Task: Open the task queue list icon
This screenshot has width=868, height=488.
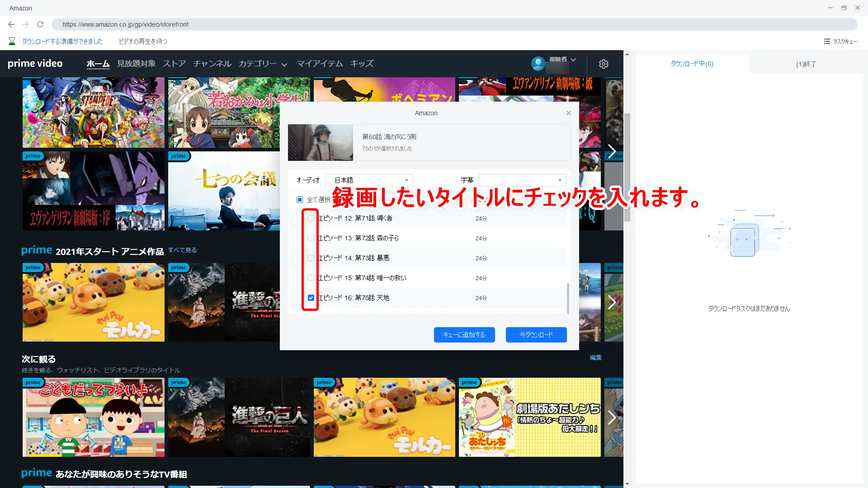Action: click(x=827, y=42)
